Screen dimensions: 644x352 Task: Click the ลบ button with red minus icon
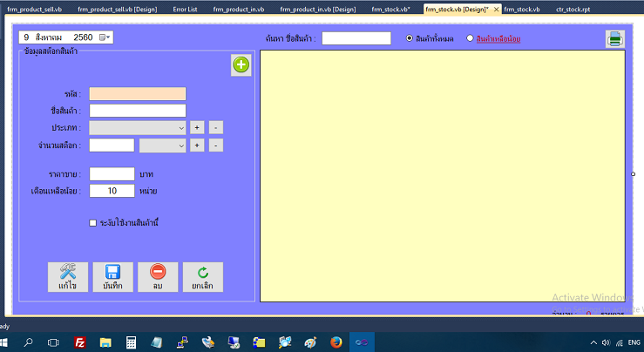pyautogui.click(x=158, y=277)
